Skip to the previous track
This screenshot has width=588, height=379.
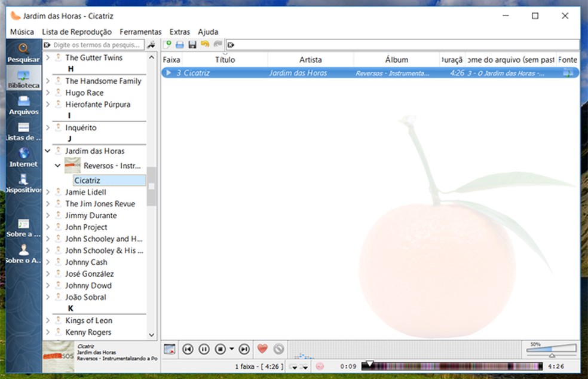[188, 349]
